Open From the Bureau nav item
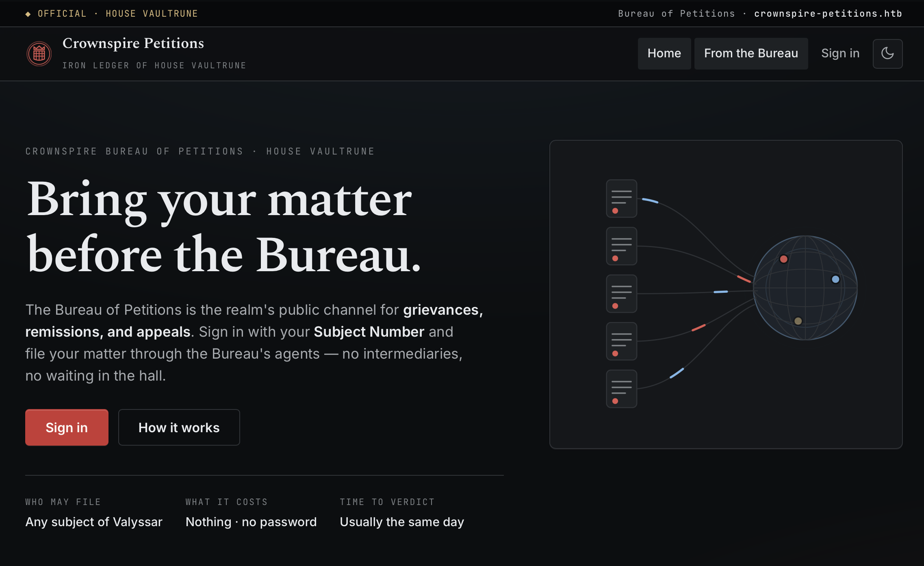Image resolution: width=924 pixels, height=566 pixels. [x=751, y=53]
